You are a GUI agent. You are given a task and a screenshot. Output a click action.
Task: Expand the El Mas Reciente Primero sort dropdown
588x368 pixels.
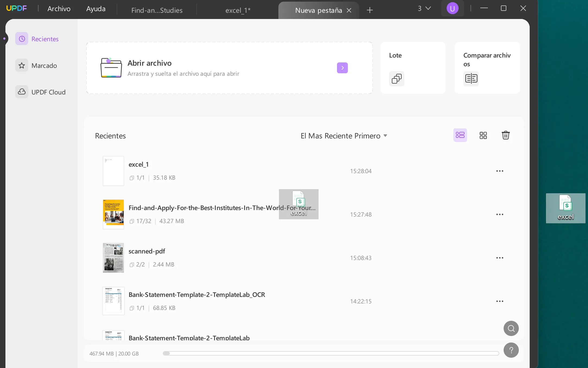click(x=344, y=136)
